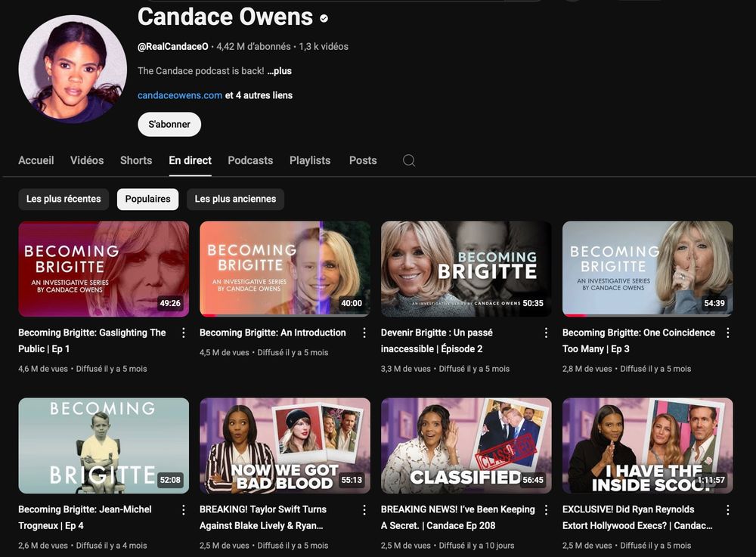This screenshot has width=756, height=557.
Task: Play the Jean-Michel Trogneux Ep 4 thumbnail
Action: [x=104, y=446]
